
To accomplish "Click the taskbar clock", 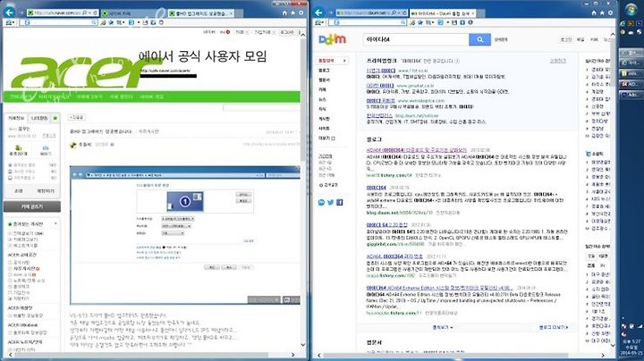I will [631, 347].
